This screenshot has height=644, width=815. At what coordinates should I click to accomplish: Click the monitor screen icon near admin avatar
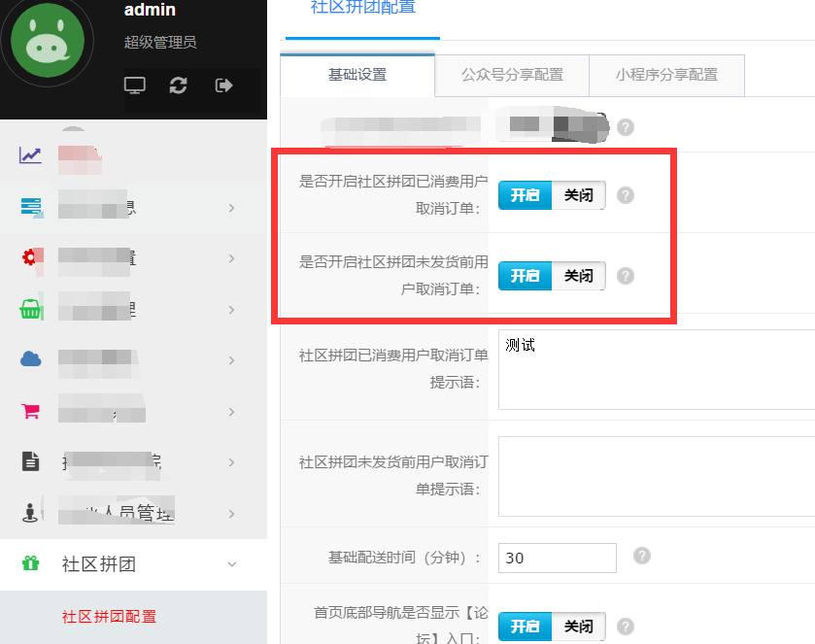pyautogui.click(x=135, y=85)
